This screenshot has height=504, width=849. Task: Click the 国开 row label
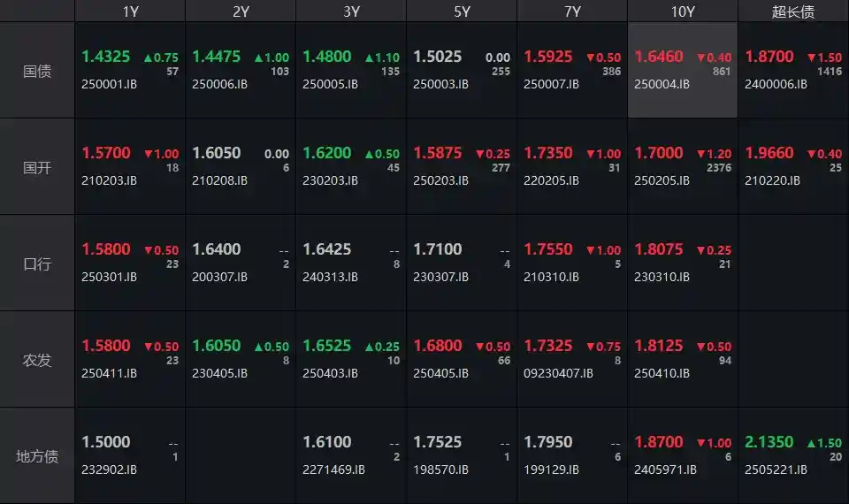coord(37,167)
